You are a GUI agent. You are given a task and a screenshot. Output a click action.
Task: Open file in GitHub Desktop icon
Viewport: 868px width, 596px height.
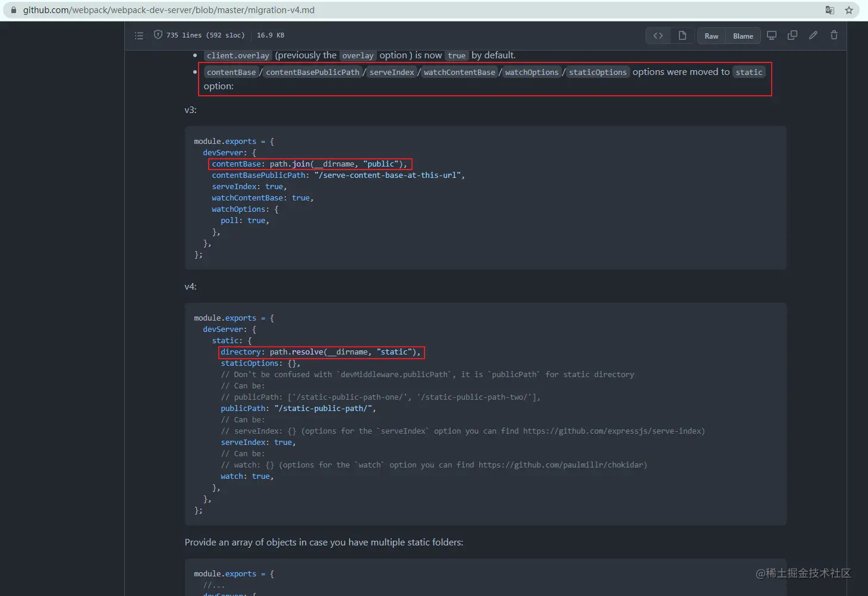click(x=772, y=36)
